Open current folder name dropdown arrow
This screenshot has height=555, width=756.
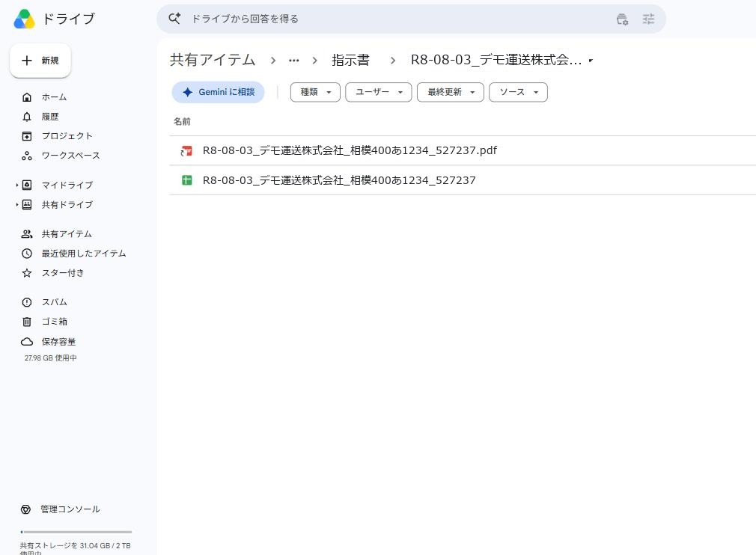pyautogui.click(x=591, y=61)
